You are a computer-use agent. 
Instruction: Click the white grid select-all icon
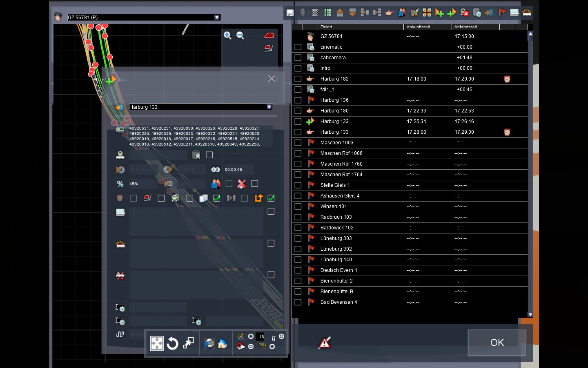click(315, 13)
